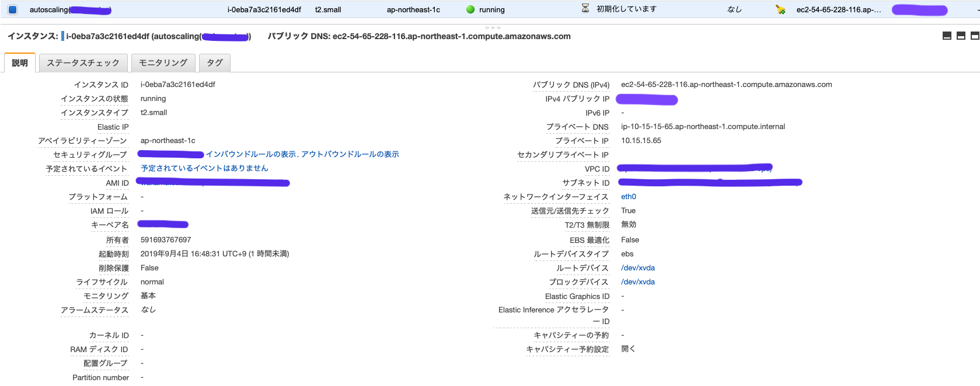This screenshot has width=980, height=386.
Task: Click the private IP 10.15.15.65
Action: point(641,141)
